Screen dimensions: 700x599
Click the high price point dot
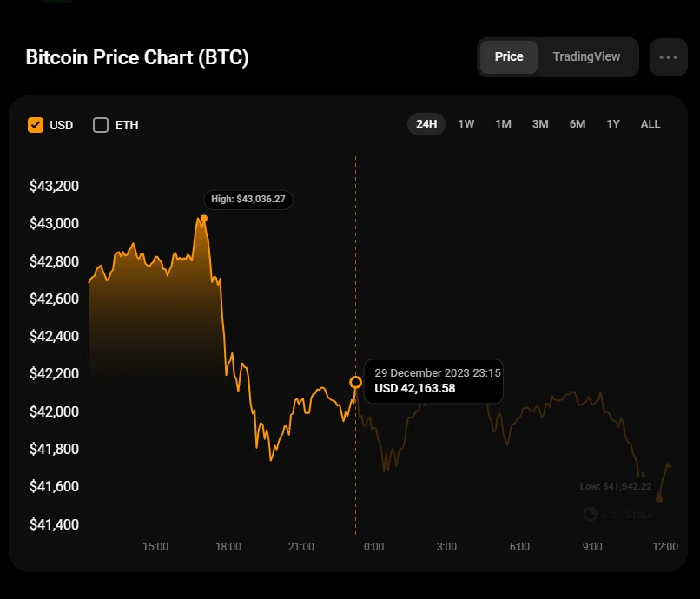204,218
